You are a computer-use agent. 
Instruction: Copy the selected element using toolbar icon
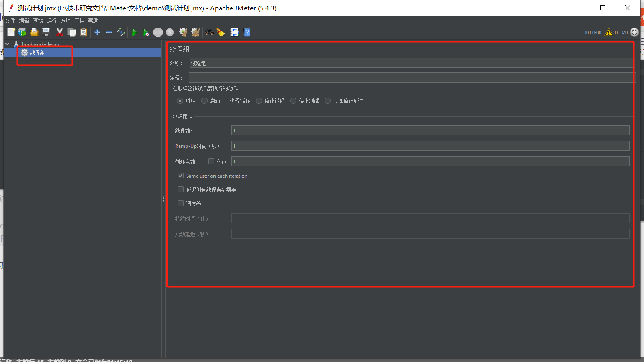[x=72, y=32]
